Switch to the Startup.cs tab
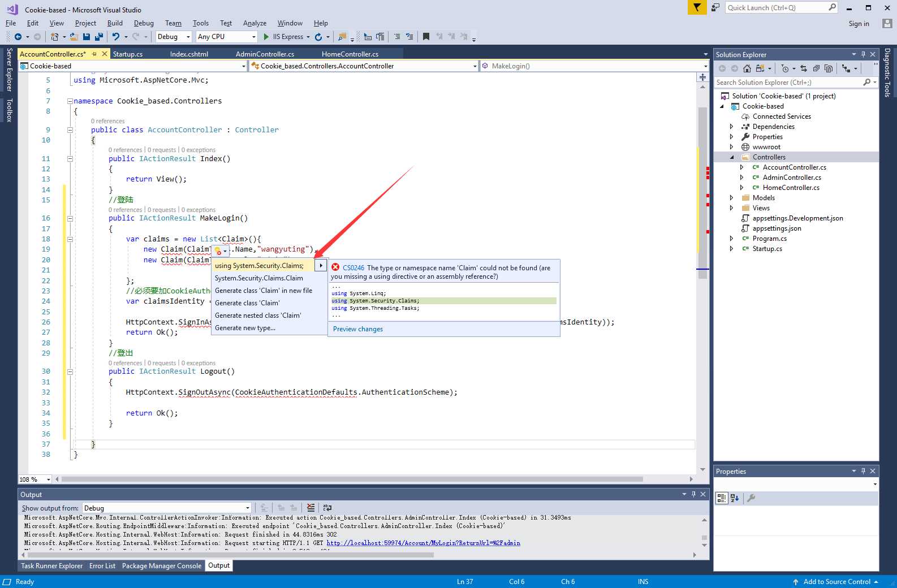The image size is (897, 588). pos(128,54)
